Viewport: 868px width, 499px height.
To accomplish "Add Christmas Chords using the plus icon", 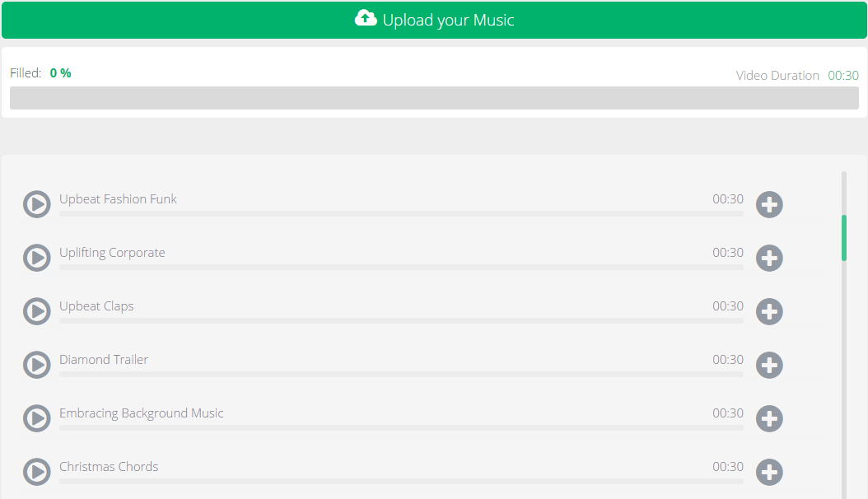I will [769, 472].
